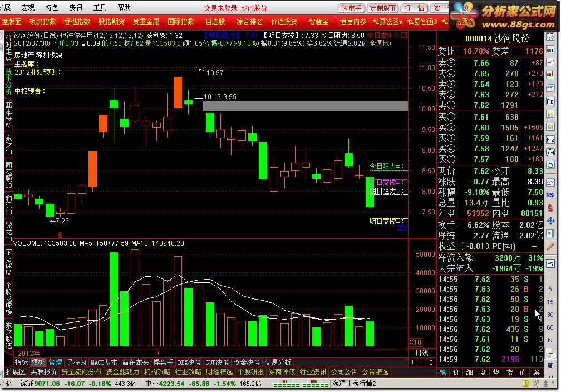Switch to 筹 tab under trade list
Image resolution: width=561 pixels, height=392 pixels.
point(537,373)
